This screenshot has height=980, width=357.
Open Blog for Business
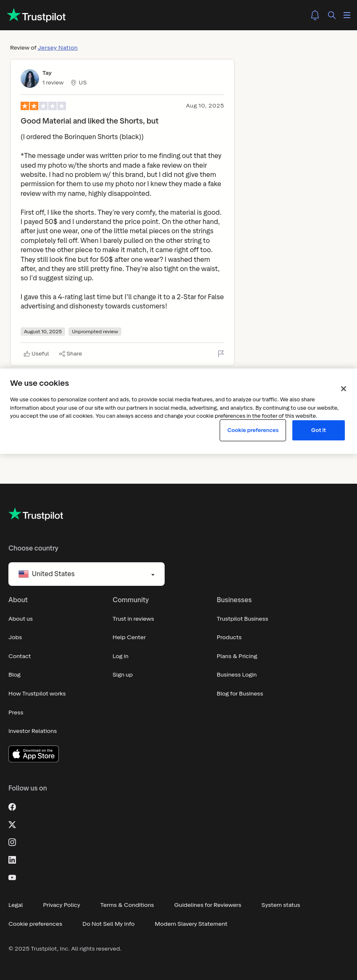[x=240, y=694]
